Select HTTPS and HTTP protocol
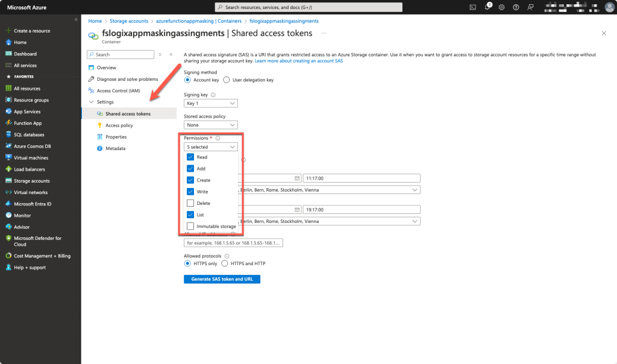The image size is (617, 364). 225,263
